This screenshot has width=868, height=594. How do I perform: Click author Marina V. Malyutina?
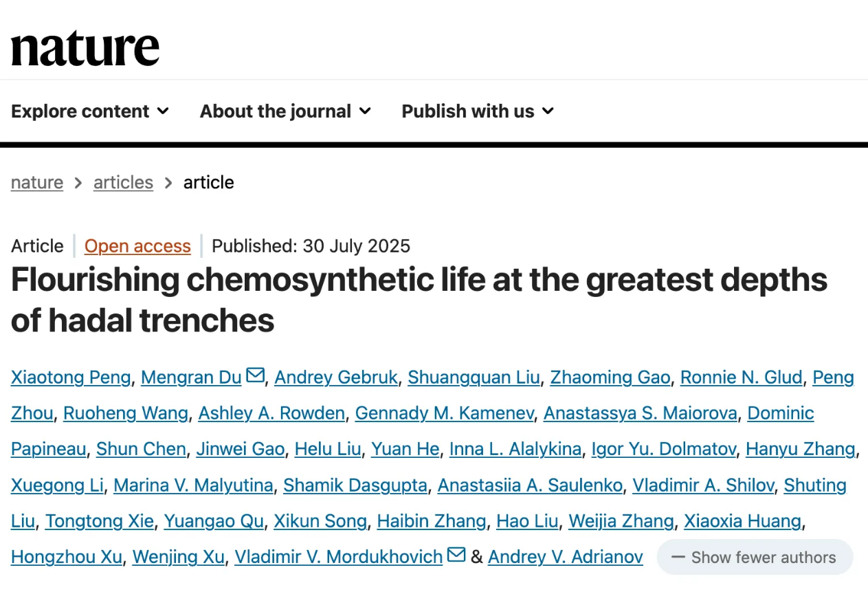(193, 485)
